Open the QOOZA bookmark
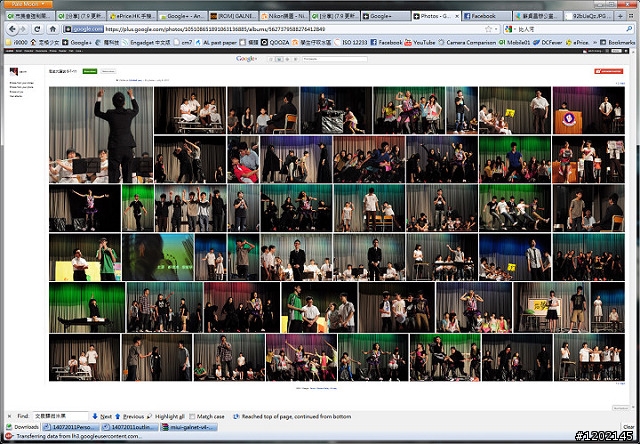 tap(275, 42)
